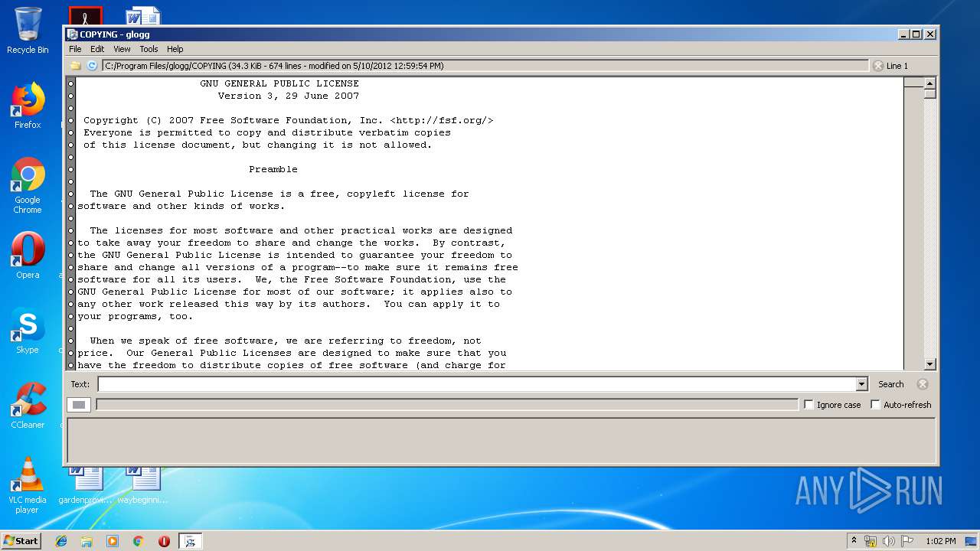Click the scroll down arrow of the log view

[930, 365]
